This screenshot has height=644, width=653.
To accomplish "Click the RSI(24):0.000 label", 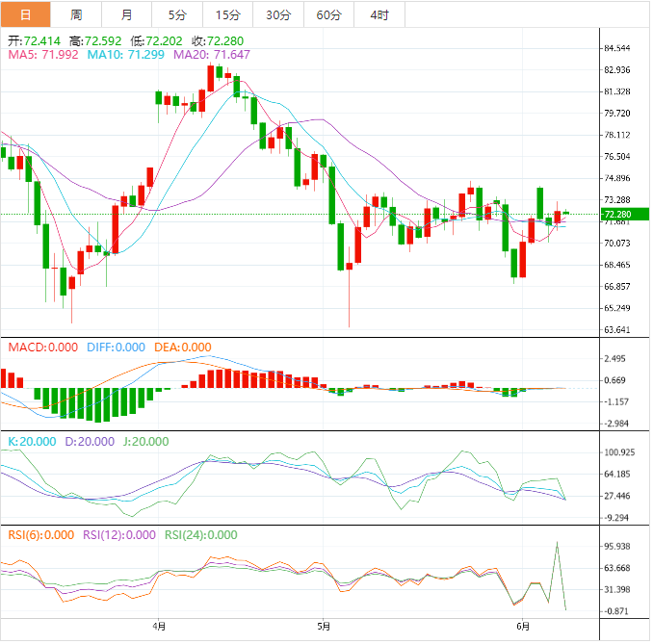I will point(201,535).
